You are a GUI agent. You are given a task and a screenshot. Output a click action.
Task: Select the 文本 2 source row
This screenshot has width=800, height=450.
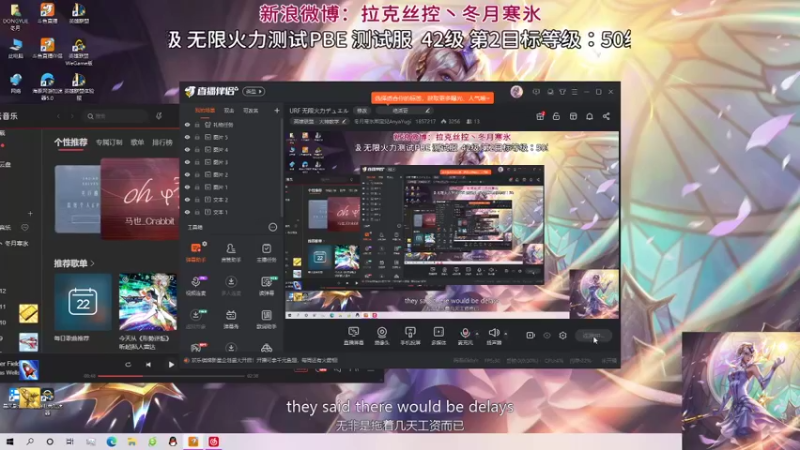(x=232, y=199)
